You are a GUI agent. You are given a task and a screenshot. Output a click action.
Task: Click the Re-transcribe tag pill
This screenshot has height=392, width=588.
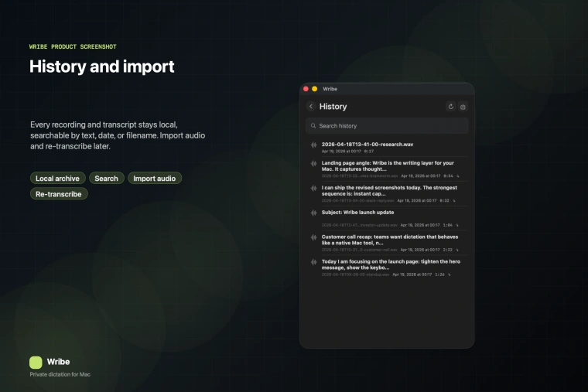pyautogui.click(x=59, y=194)
